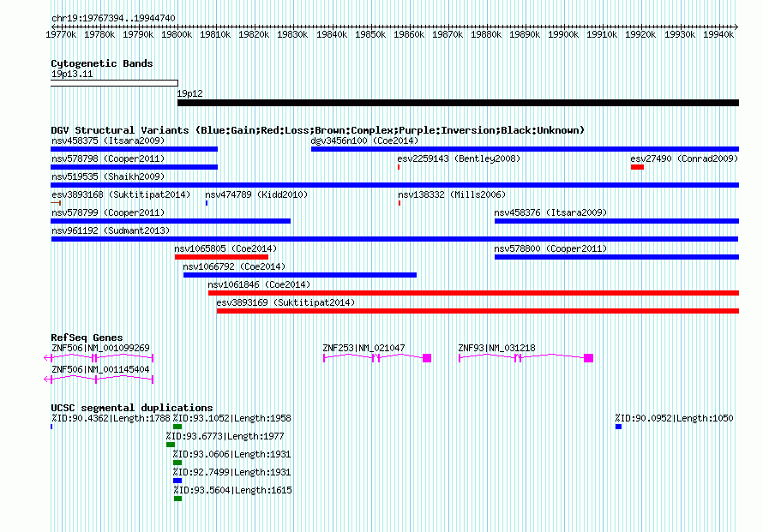Select the small red esv2259143 loss marker

click(x=399, y=167)
